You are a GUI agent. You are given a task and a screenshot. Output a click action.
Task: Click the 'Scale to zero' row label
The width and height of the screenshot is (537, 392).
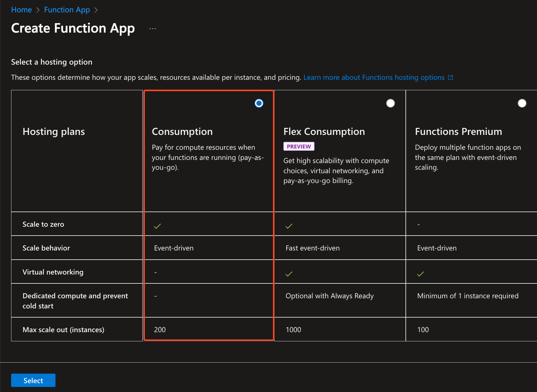click(43, 224)
